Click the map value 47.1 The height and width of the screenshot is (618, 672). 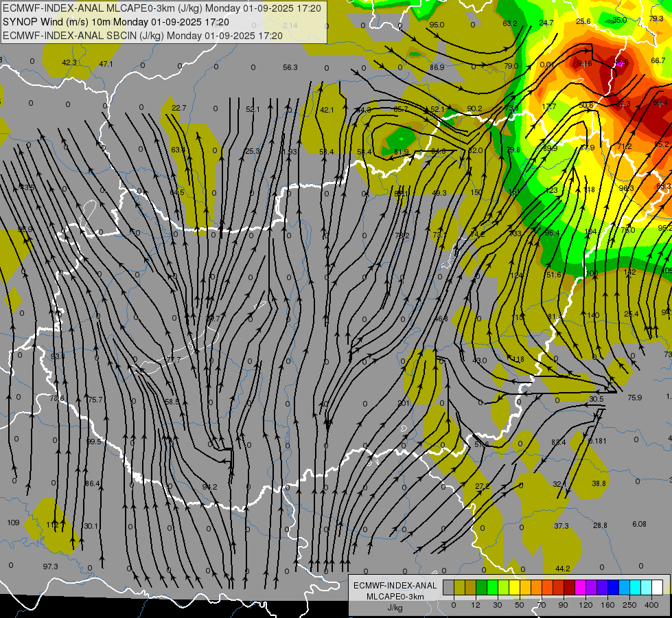pyautogui.click(x=106, y=64)
